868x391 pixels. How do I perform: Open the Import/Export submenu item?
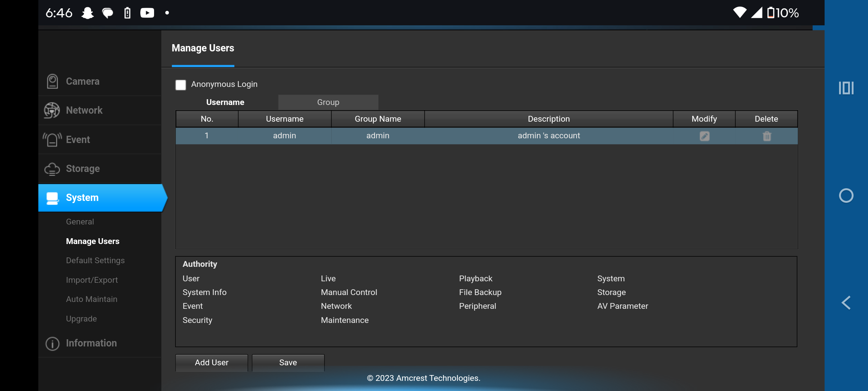pos(92,280)
